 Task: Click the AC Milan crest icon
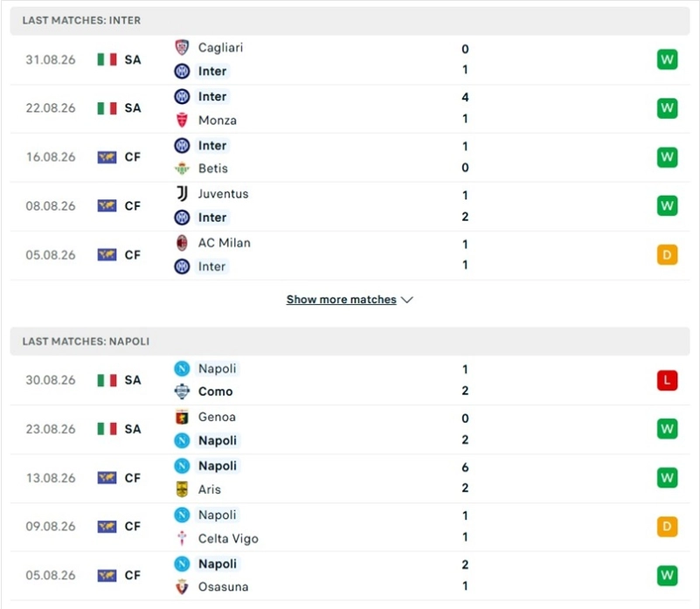click(x=182, y=243)
